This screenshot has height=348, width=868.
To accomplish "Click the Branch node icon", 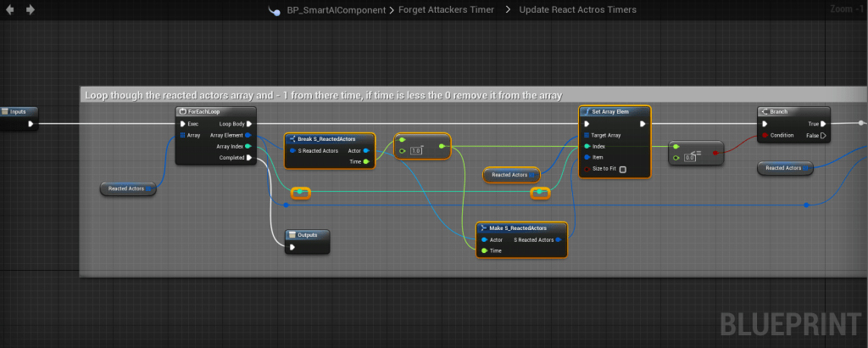I will (x=765, y=112).
